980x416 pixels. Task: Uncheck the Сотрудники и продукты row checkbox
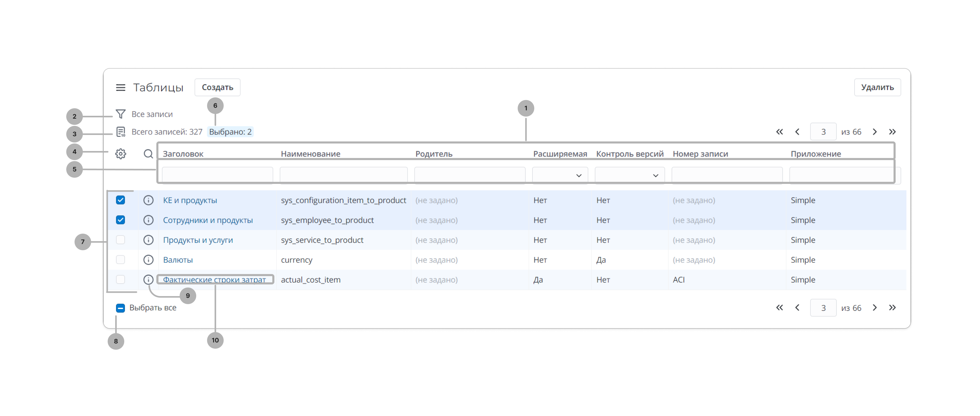coord(121,220)
